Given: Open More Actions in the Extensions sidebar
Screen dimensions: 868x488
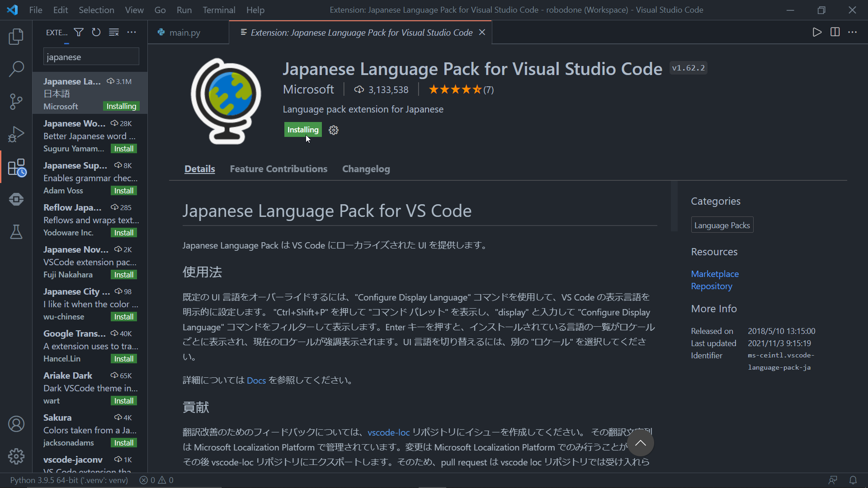Looking at the screenshot, I should pos(131,32).
